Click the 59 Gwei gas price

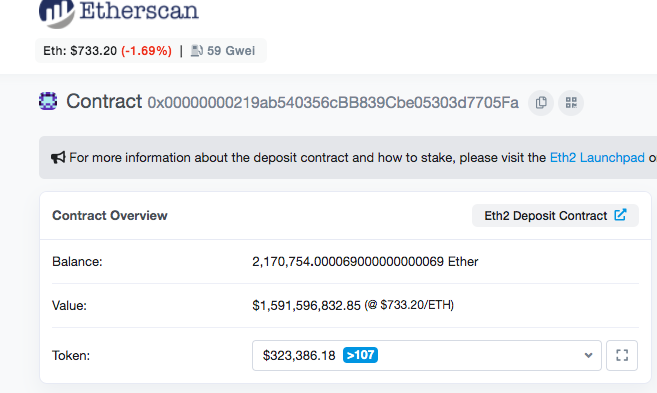tap(231, 51)
